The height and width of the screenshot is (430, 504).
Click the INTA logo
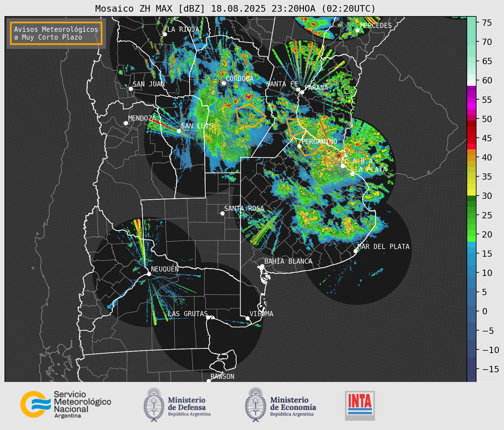[x=360, y=405]
